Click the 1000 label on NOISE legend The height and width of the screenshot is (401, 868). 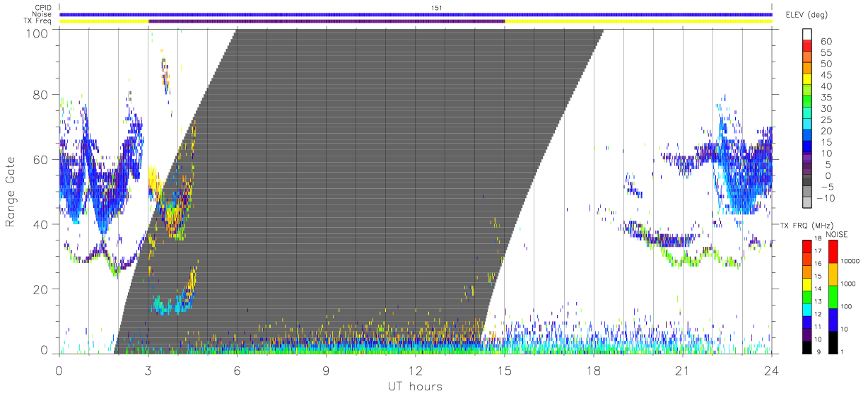pos(848,283)
